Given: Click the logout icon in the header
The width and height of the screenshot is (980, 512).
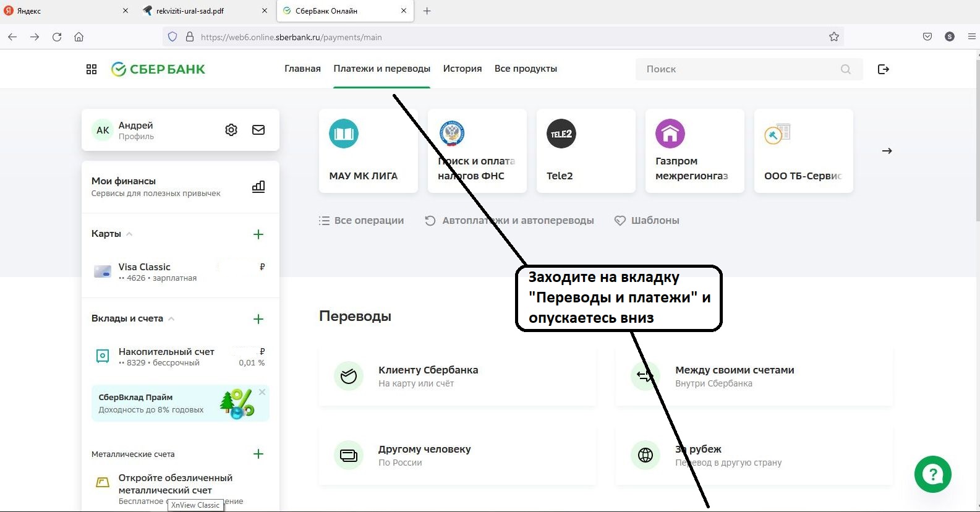Looking at the screenshot, I should pyautogui.click(x=884, y=69).
